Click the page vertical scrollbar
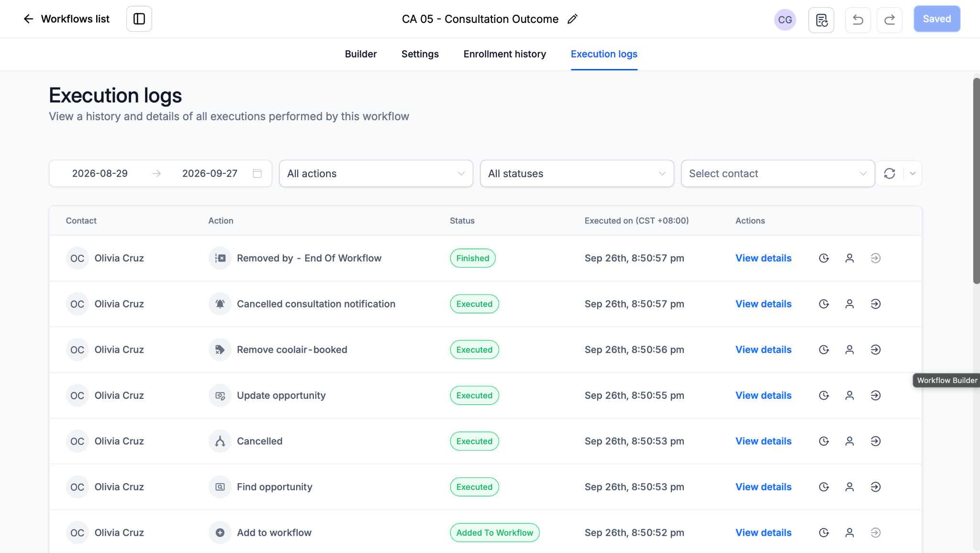The image size is (980, 553). (976, 181)
